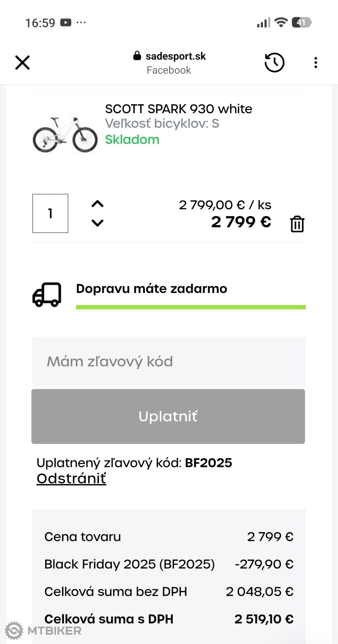Open the three-dot browser menu

click(x=316, y=63)
